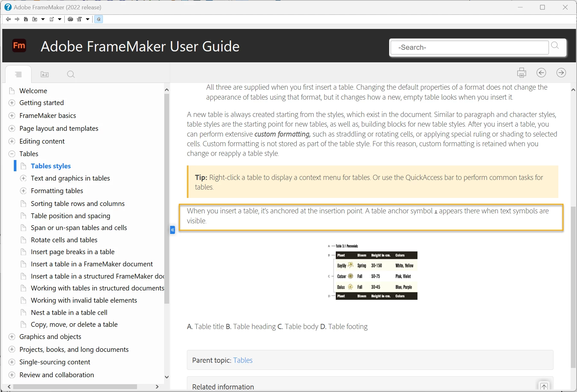Screen dimensions: 577x392
Task: Collapse the Tables section
Action: [x=12, y=154]
